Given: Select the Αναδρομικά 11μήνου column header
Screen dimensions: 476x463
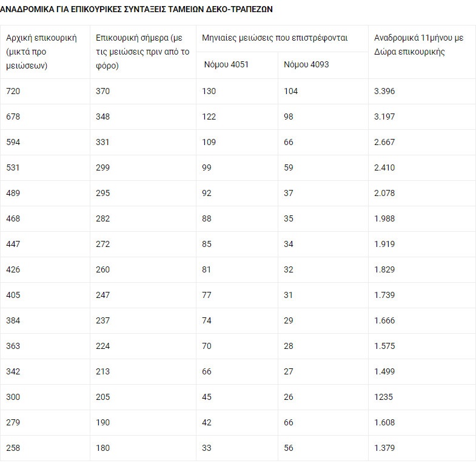Looking at the screenshot, I should 418,45.
